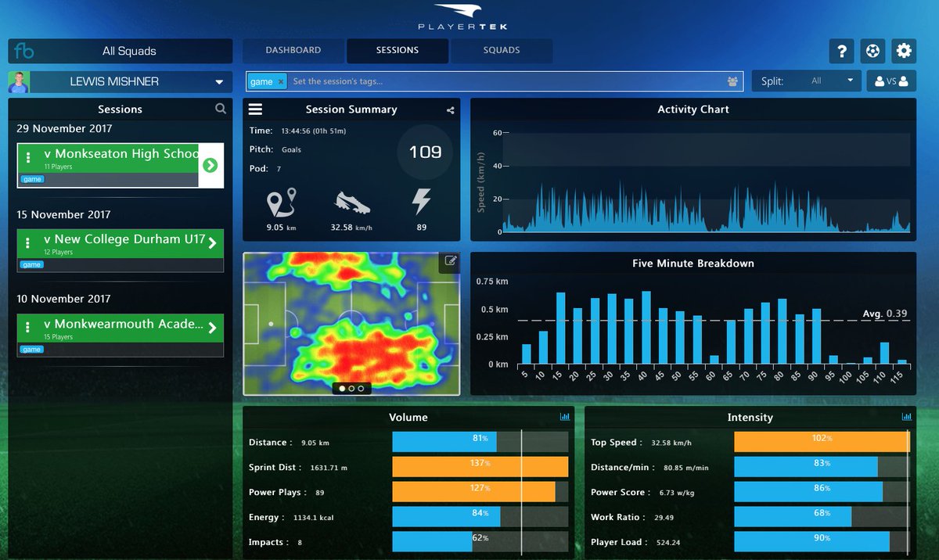Click Distance 81% volume bar

(x=444, y=442)
